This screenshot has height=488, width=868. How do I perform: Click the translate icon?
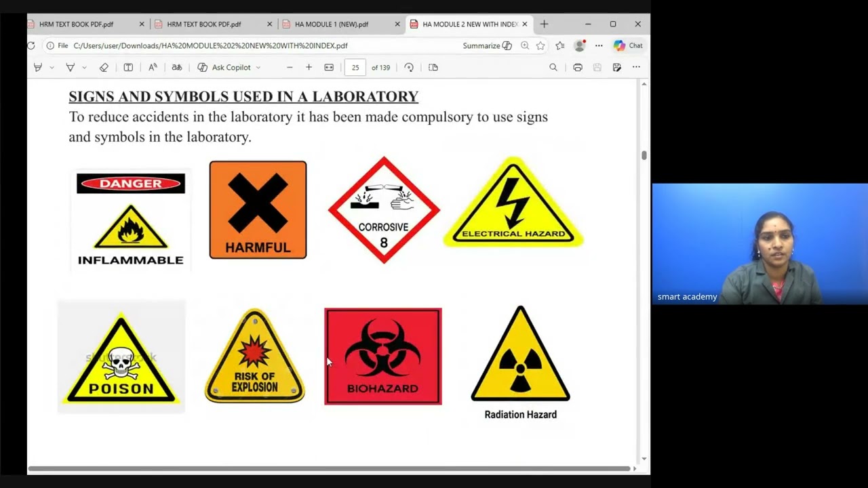click(x=176, y=67)
